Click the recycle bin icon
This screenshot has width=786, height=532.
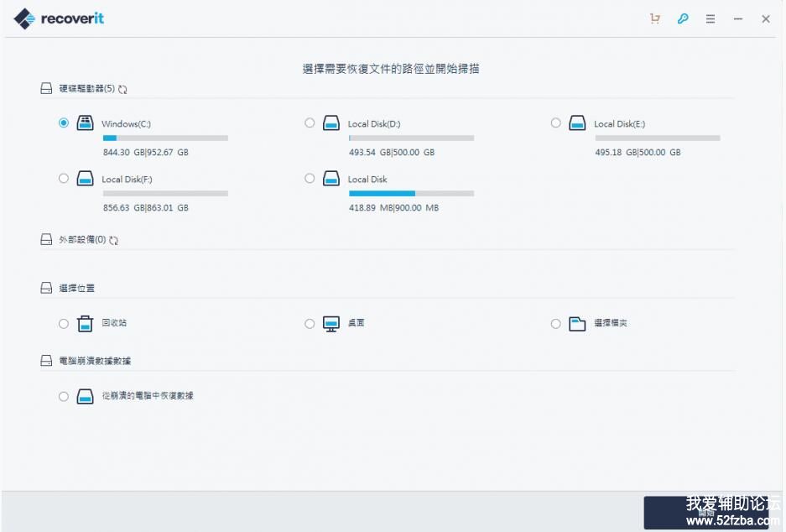(x=86, y=324)
